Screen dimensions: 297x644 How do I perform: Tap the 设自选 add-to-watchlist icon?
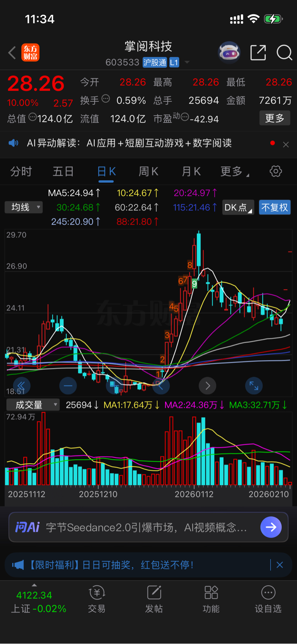(268, 592)
